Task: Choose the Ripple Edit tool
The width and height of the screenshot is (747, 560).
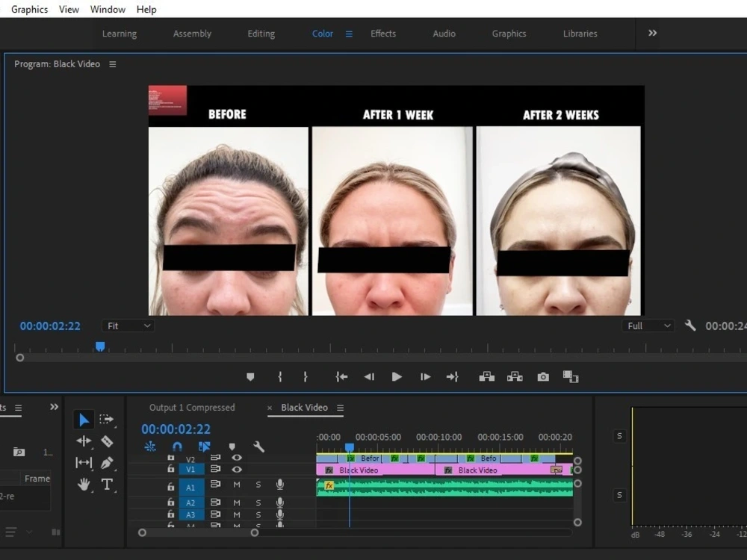Action: coord(84,441)
